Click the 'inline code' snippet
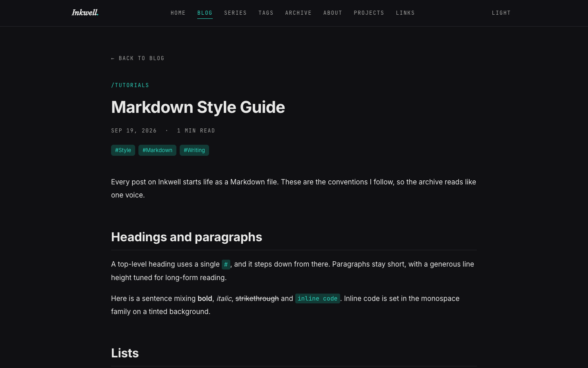Image resolution: width=588 pixels, height=368 pixels. [x=318, y=298]
